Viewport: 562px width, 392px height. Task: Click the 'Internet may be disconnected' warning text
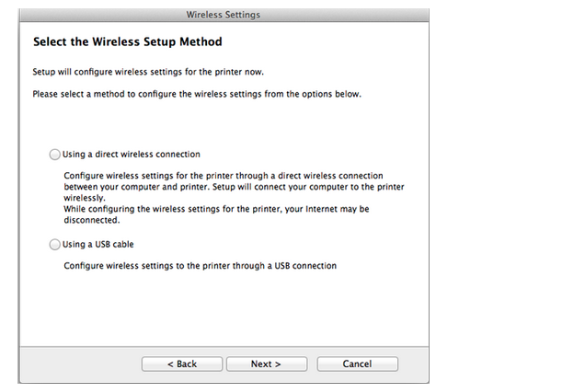coord(216,214)
